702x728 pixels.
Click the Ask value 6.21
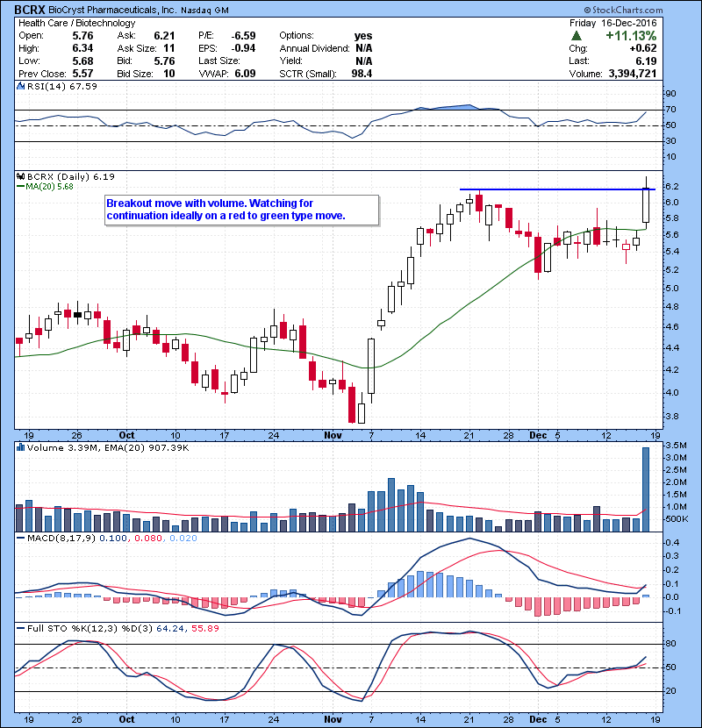click(x=164, y=36)
